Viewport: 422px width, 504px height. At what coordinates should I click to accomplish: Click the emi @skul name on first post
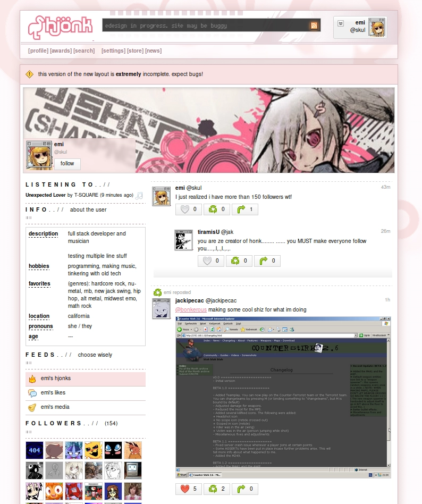pos(188,188)
